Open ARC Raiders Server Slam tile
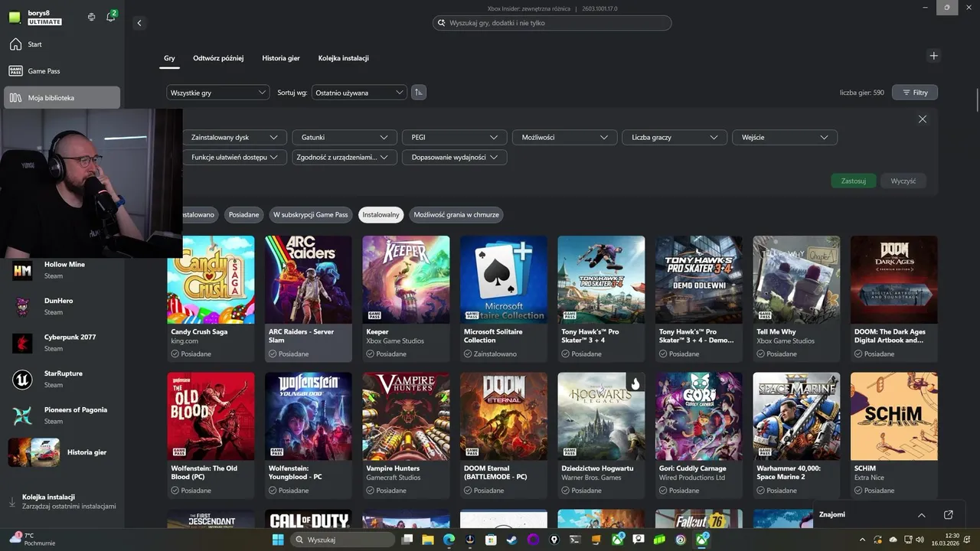 click(308, 298)
